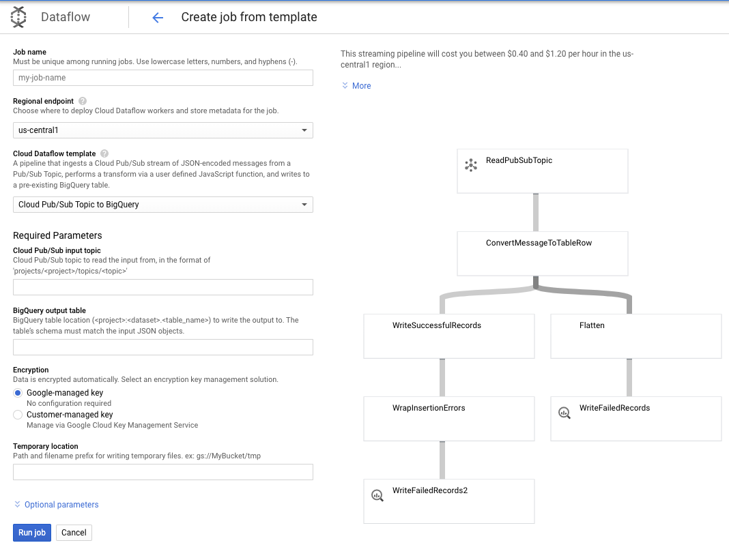
Task: Click the ReadPubSubTopic Pub/Sub icon
Action: tap(471, 164)
